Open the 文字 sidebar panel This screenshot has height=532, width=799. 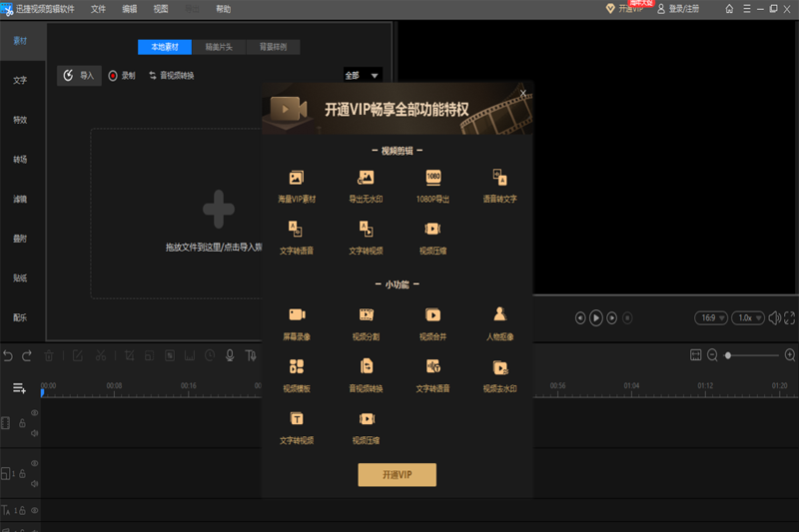click(x=20, y=80)
